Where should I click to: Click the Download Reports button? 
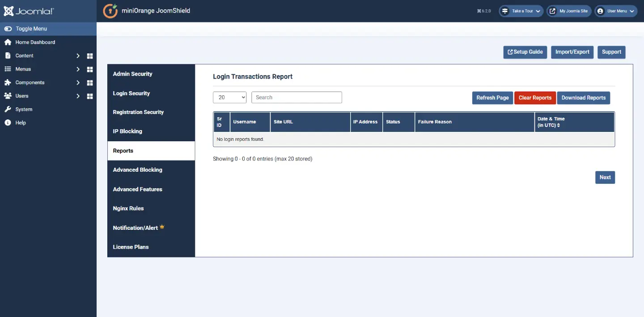[x=583, y=98]
